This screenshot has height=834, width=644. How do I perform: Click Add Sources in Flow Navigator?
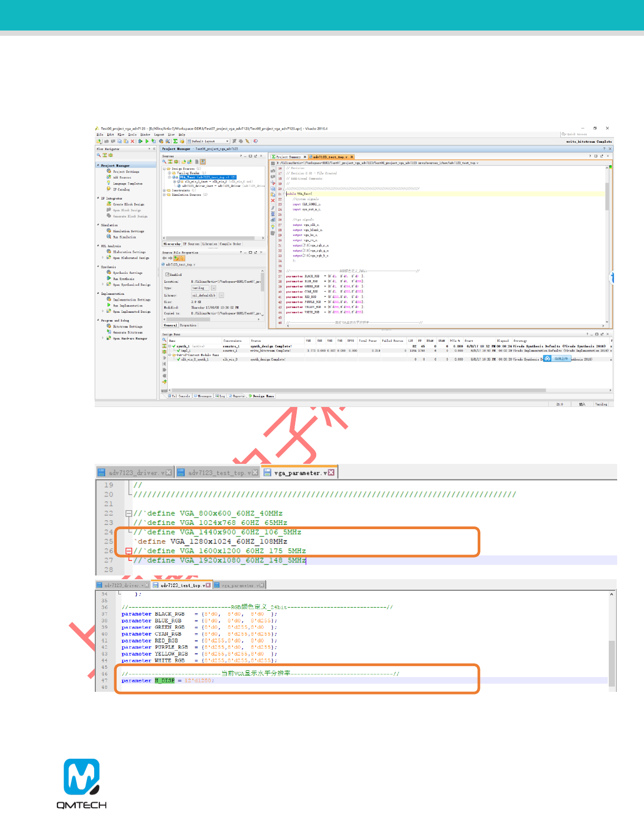pyautogui.click(x=122, y=177)
